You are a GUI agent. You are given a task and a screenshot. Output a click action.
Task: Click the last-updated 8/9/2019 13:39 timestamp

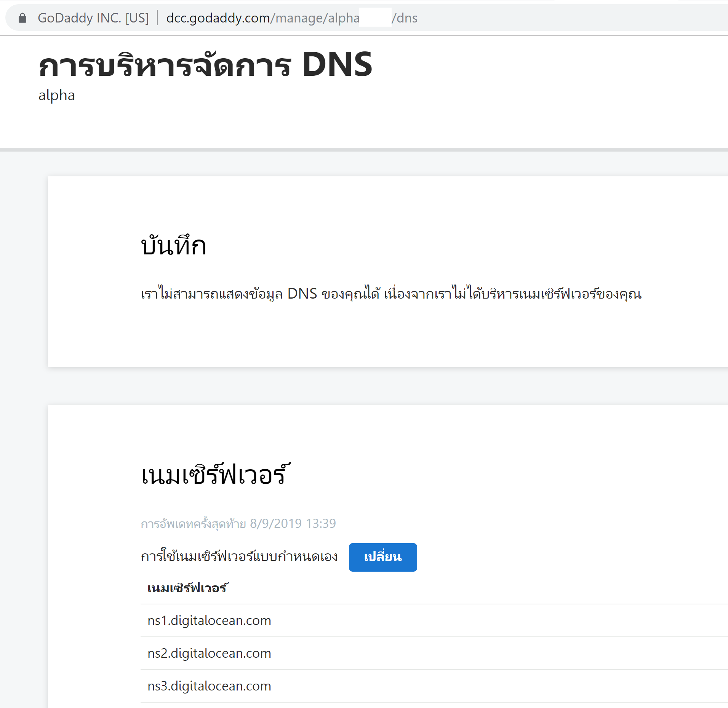point(293,523)
